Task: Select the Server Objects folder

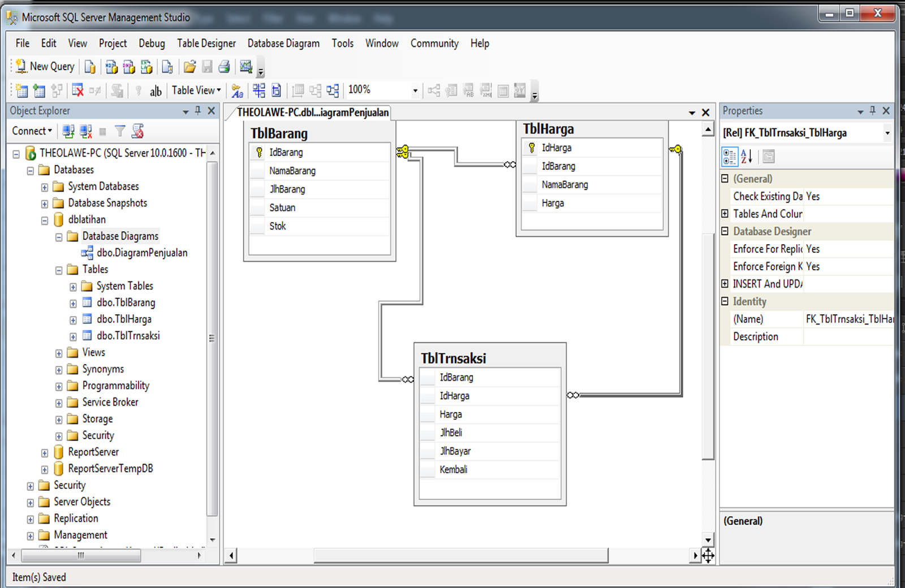Action: [x=82, y=502]
